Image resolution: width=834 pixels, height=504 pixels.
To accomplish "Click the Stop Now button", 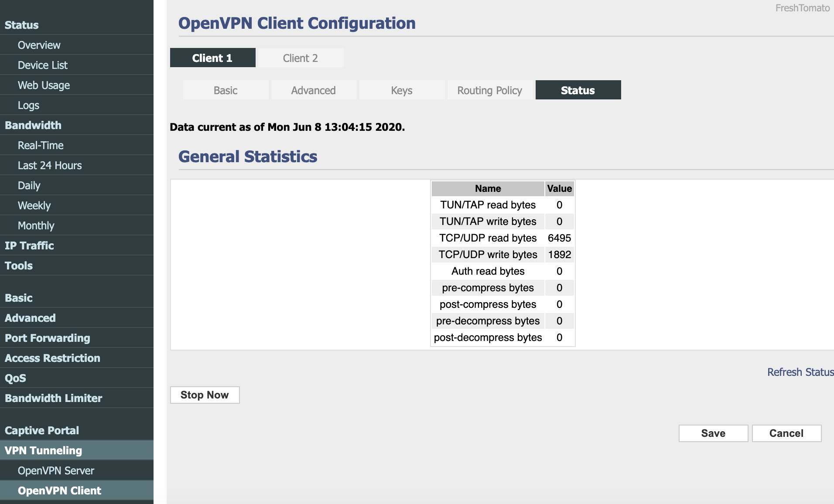I will click(x=205, y=395).
